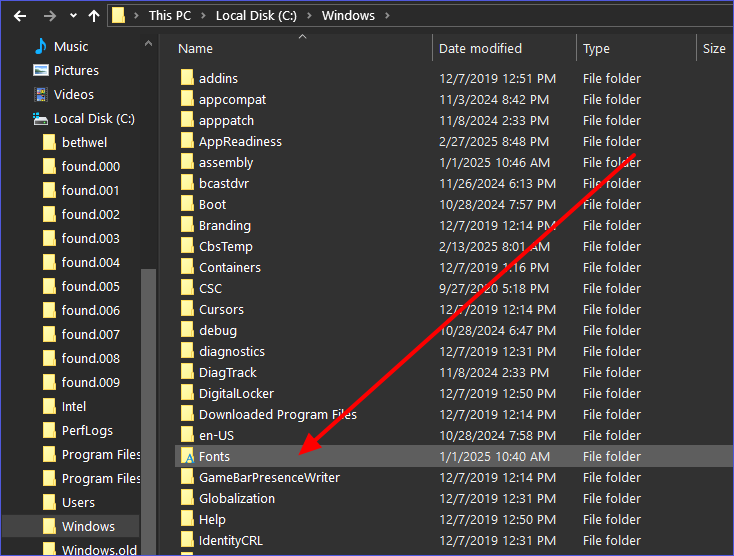Click the sidebar scroll up arrow
This screenshot has width=734, height=556.
tap(148, 44)
